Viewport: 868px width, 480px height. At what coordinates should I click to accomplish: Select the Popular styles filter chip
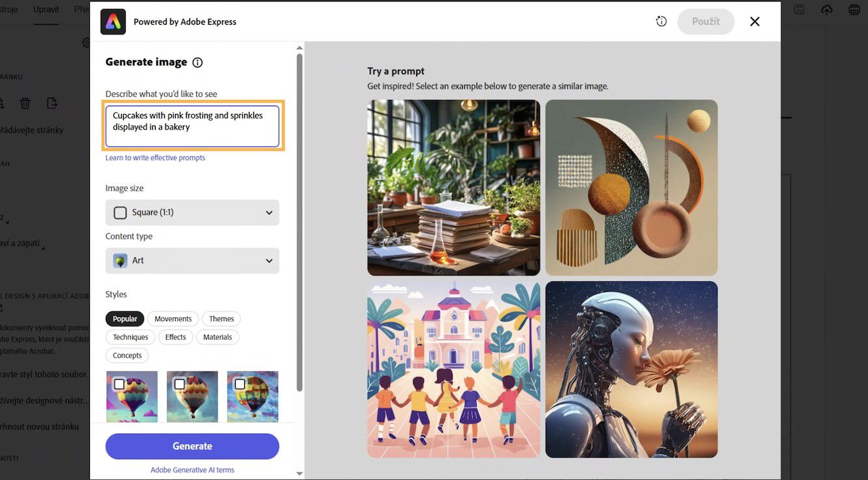tap(124, 318)
